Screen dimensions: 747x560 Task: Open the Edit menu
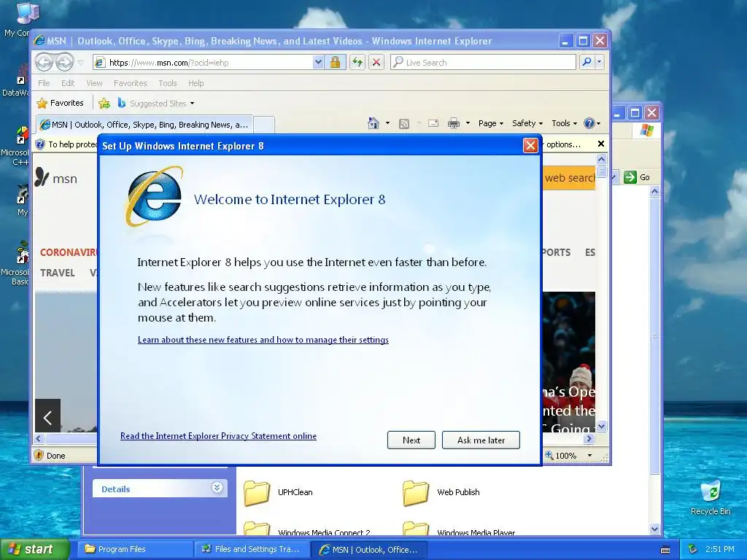click(x=68, y=83)
